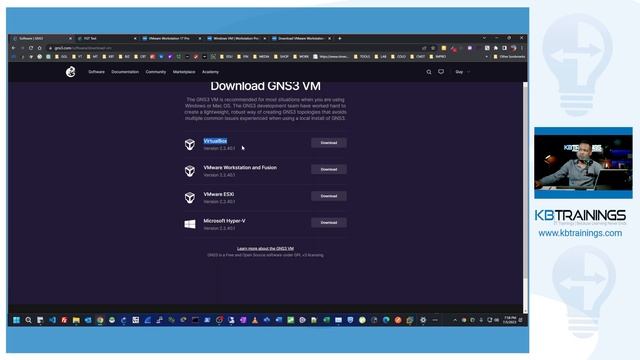Expand the Other bookmarks folder
The height and width of the screenshot is (360, 640).
tap(509, 57)
